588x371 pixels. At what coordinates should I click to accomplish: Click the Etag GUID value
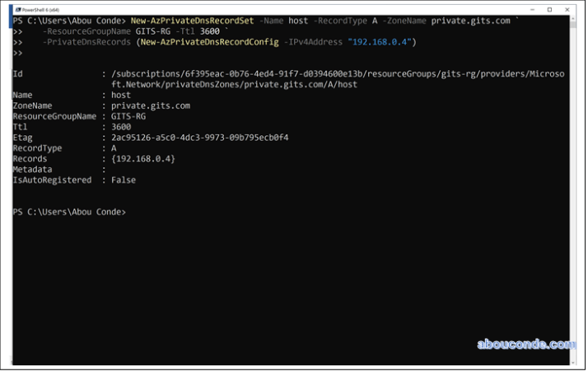coord(200,137)
